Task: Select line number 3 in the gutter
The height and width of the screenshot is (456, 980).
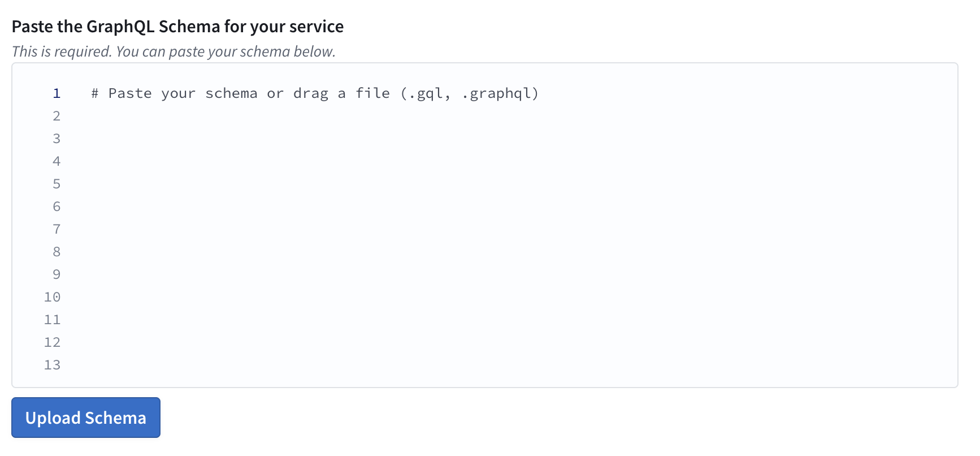Action: 56,139
